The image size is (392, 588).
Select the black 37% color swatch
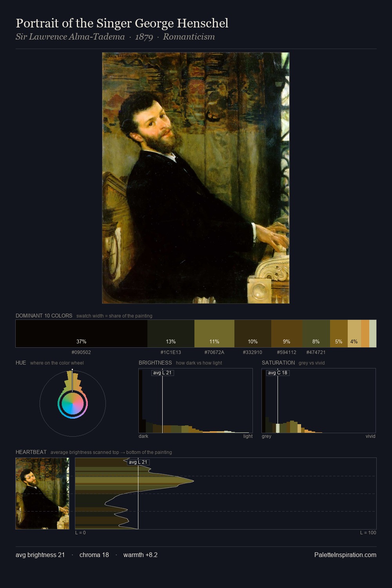82,334
